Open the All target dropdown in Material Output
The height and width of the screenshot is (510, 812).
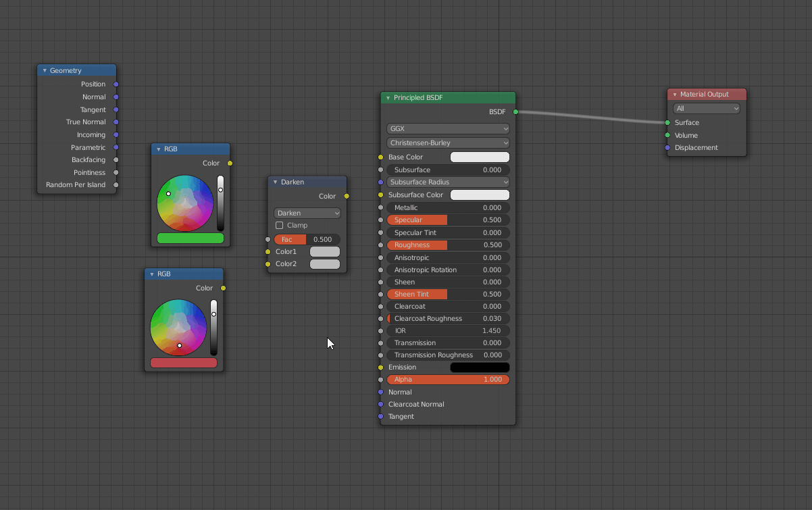(x=707, y=108)
